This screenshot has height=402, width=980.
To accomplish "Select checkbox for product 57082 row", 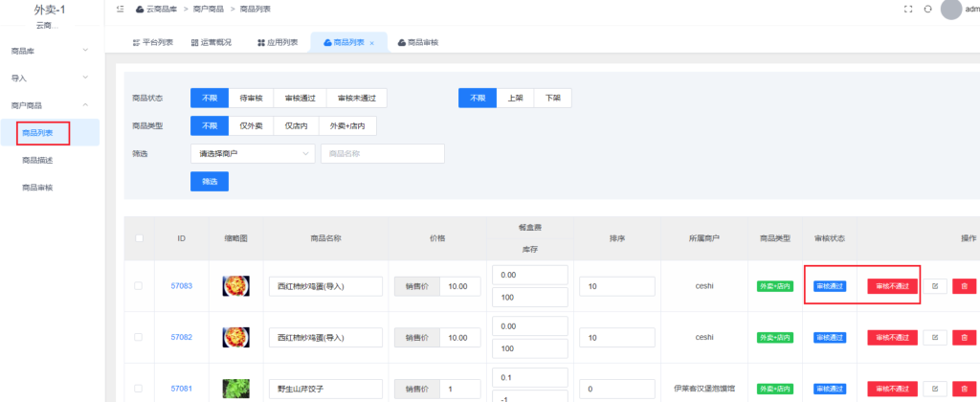I will (139, 337).
